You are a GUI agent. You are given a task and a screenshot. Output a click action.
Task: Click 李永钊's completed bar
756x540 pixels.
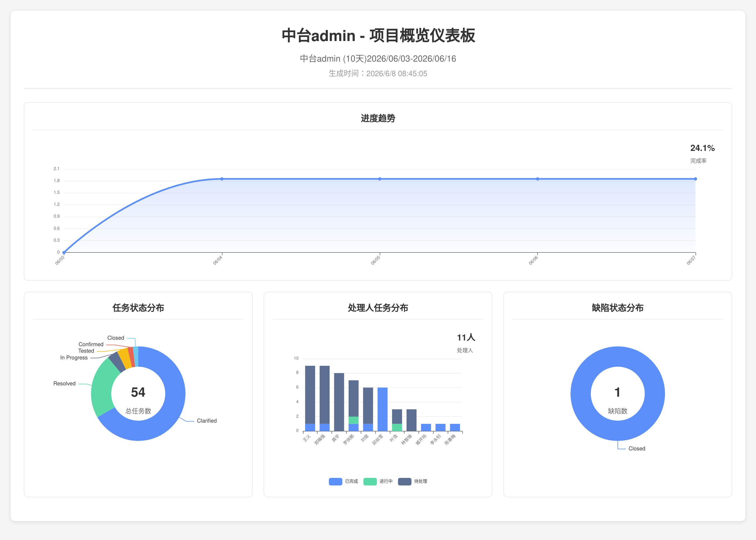tap(440, 428)
